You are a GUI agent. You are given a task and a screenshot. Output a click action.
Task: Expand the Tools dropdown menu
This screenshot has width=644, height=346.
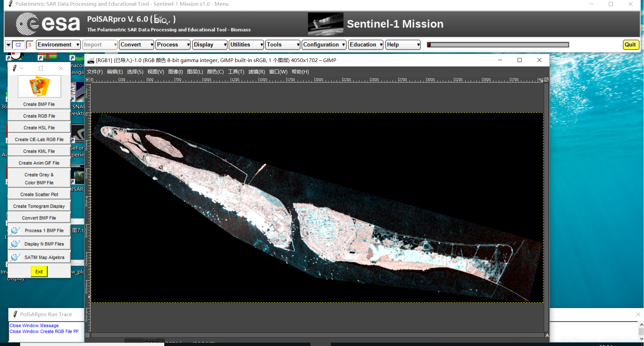click(x=283, y=45)
